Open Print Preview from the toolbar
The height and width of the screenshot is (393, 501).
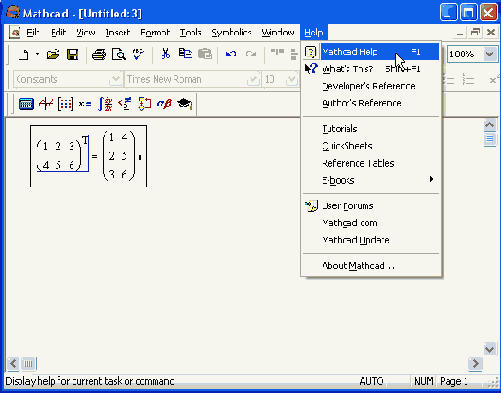[119, 54]
